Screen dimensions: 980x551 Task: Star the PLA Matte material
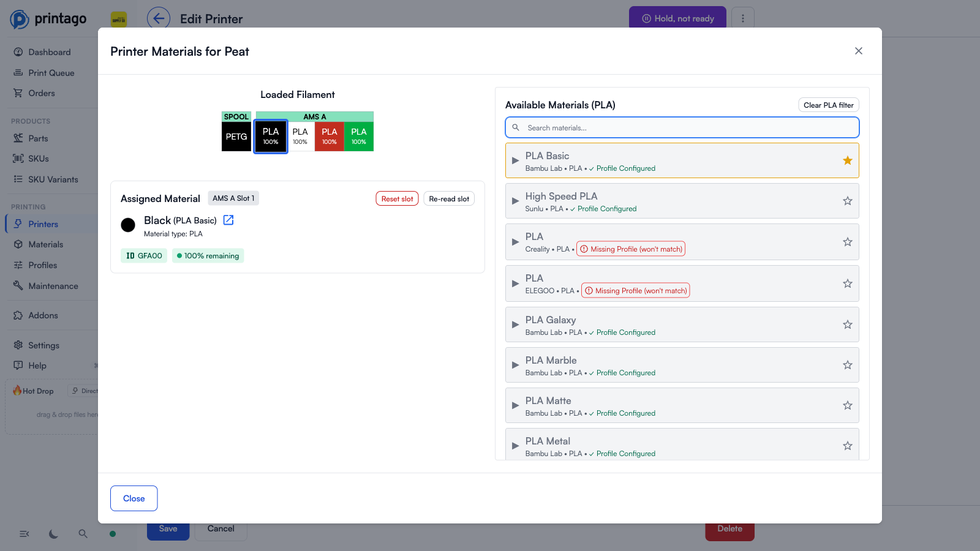[848, 405]
